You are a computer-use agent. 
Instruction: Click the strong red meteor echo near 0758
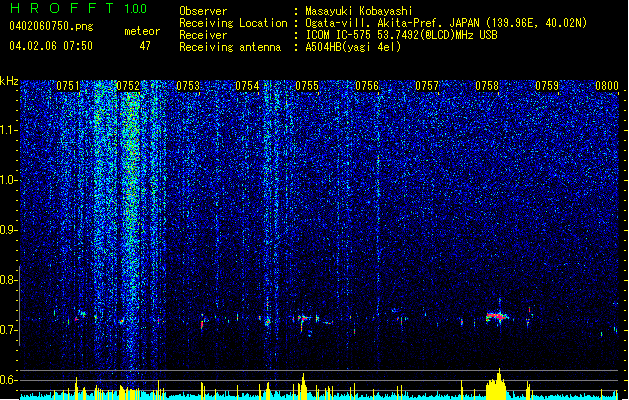coord(497,317)
